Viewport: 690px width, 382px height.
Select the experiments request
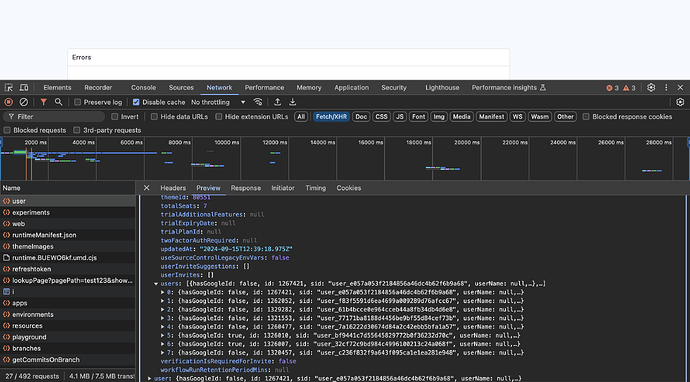click(x=68, y=213)
